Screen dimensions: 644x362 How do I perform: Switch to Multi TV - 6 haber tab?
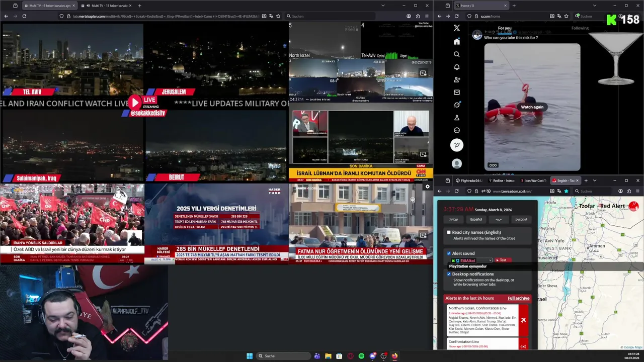coord(49,6)
